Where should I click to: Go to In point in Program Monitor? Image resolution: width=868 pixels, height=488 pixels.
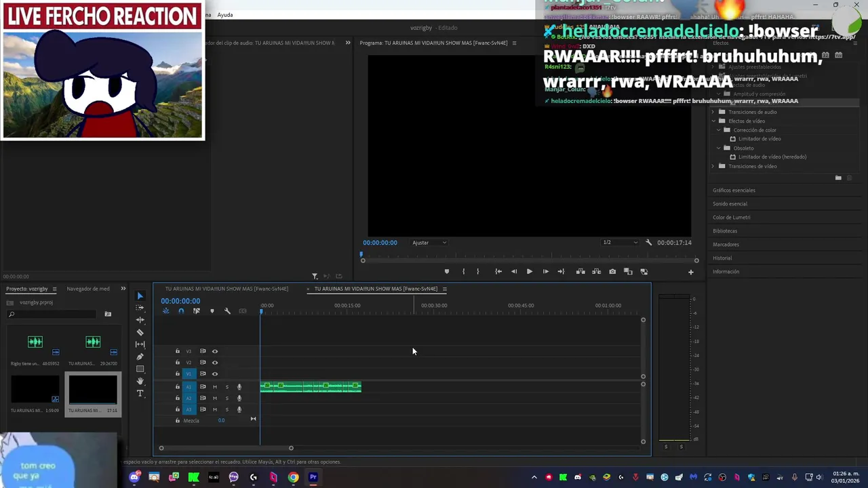498,272
